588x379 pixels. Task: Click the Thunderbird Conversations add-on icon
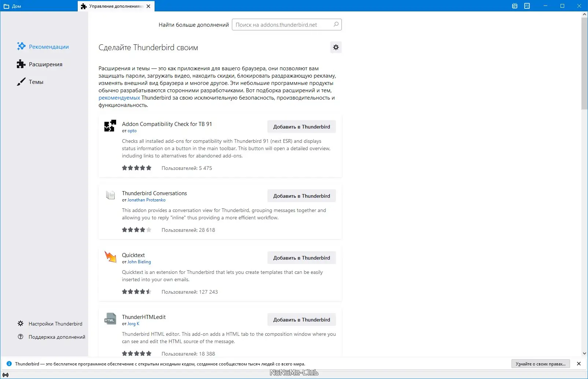click(110, 195)
